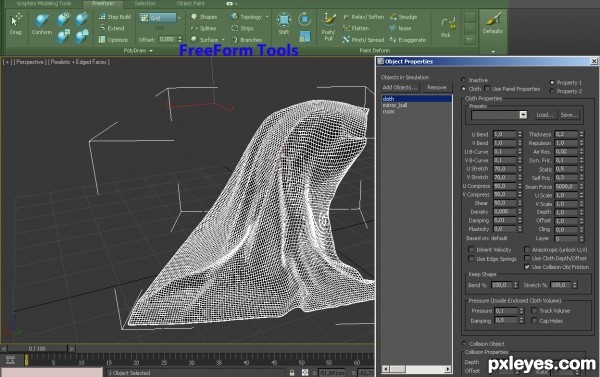This screenshot has height=377, width=600.
Task: Click the object list horizontal scrollbar
Action: tap(416, 369)
